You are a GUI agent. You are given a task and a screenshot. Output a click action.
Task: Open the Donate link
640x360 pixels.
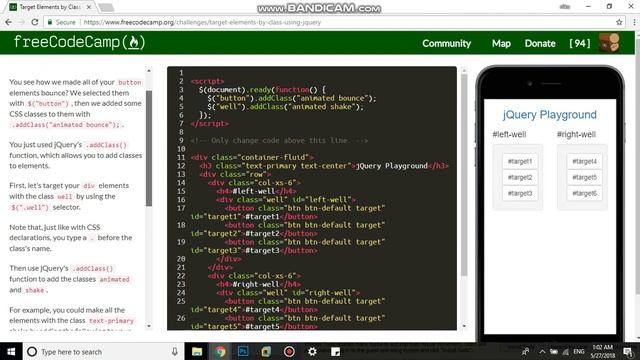click(x=540, y=43)
